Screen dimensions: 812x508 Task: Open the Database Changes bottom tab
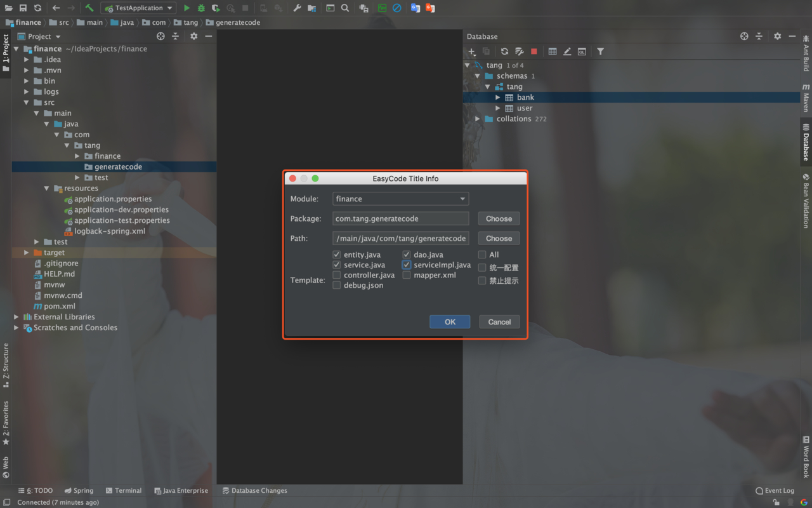point(254,490)
